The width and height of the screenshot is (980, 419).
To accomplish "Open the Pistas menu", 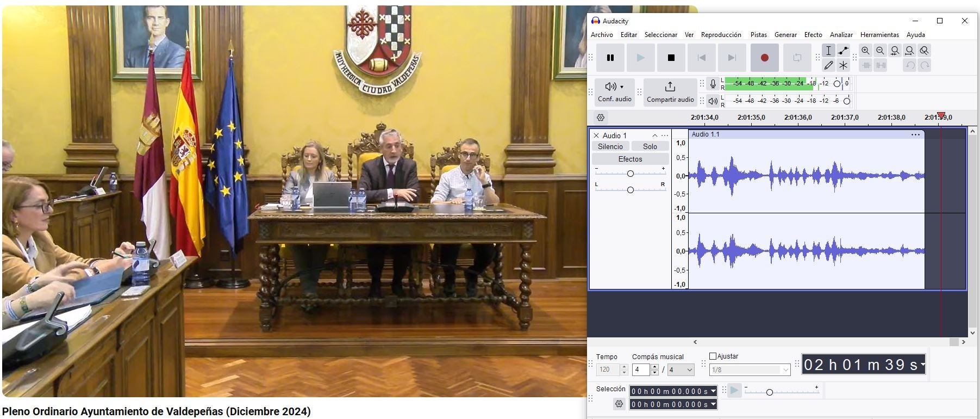I will (x=759, y=35).
